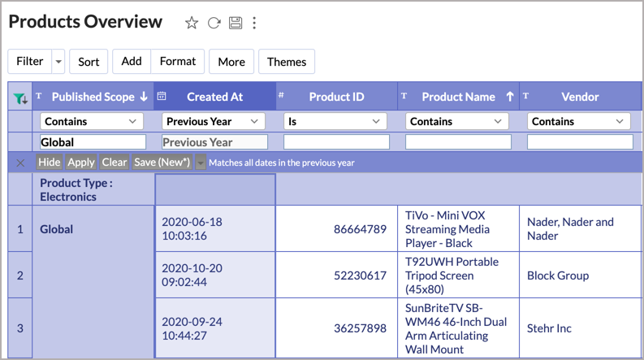Open the More menu
This screenshot has width=644, height=360.
[231, 62]
